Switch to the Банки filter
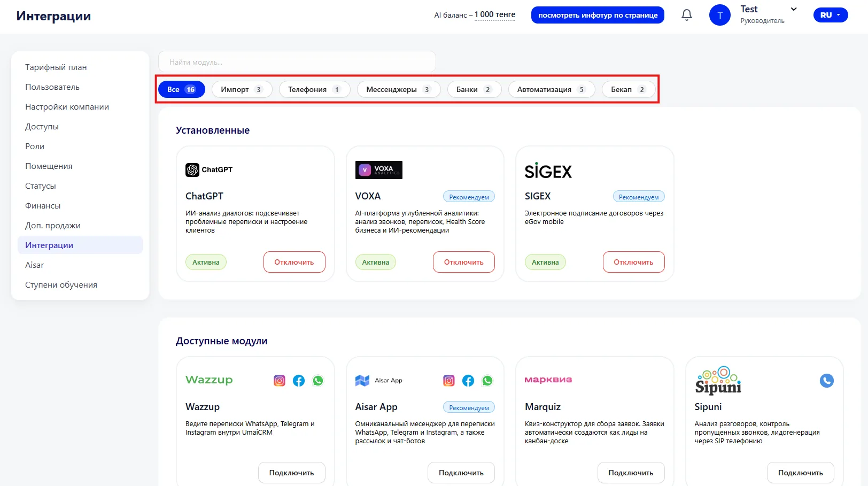The height and width of the screenshot is (486, 868). coord(475,89)
